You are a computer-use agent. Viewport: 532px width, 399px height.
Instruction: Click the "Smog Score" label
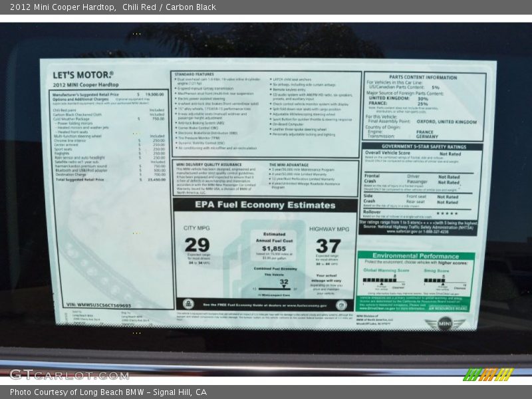tap(436, 271)
